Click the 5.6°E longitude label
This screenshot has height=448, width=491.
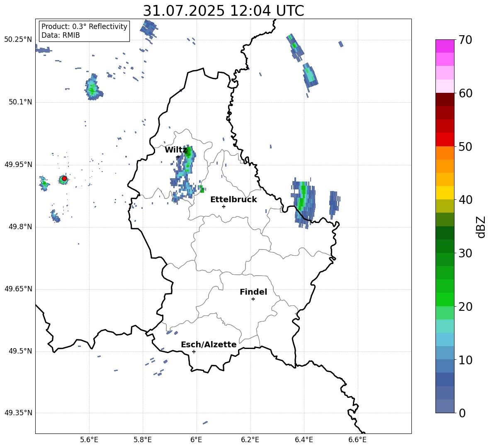tap(89, 440)
